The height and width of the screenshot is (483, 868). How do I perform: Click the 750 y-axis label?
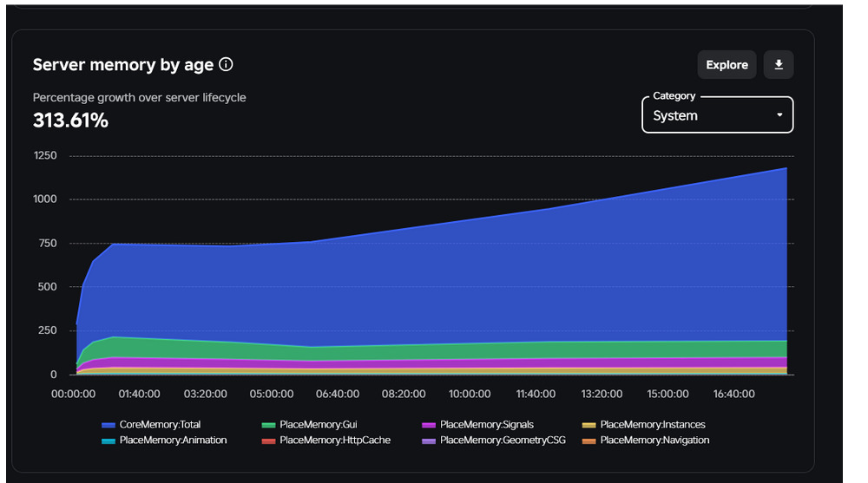[48, 243]
